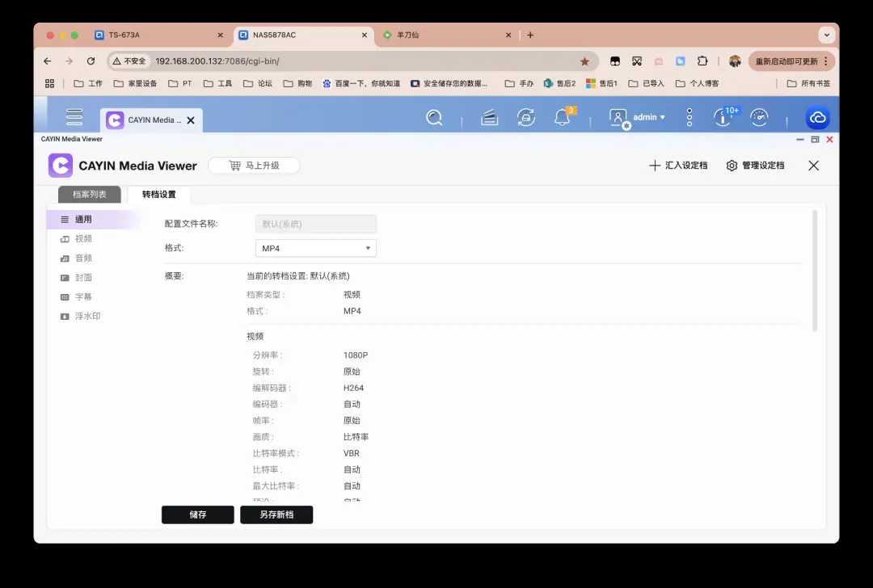Viewport: 873px width, 588px height.
Task: Click the QTS search magnifier icon
Action: click(x=434, y=118)
